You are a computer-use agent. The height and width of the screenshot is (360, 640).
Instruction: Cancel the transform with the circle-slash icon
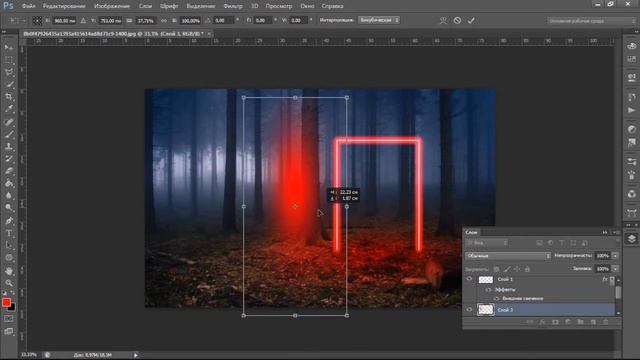click(x=457, y=20)
